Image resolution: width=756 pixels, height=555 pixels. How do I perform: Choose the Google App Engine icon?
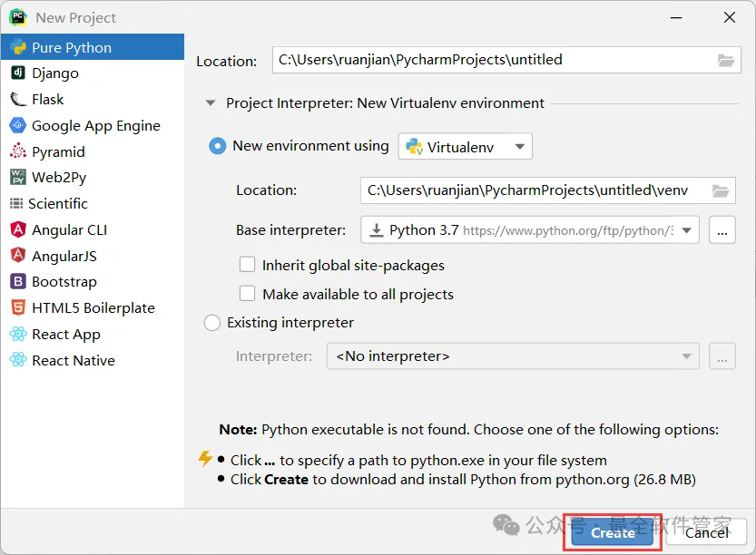click(17, 126)
